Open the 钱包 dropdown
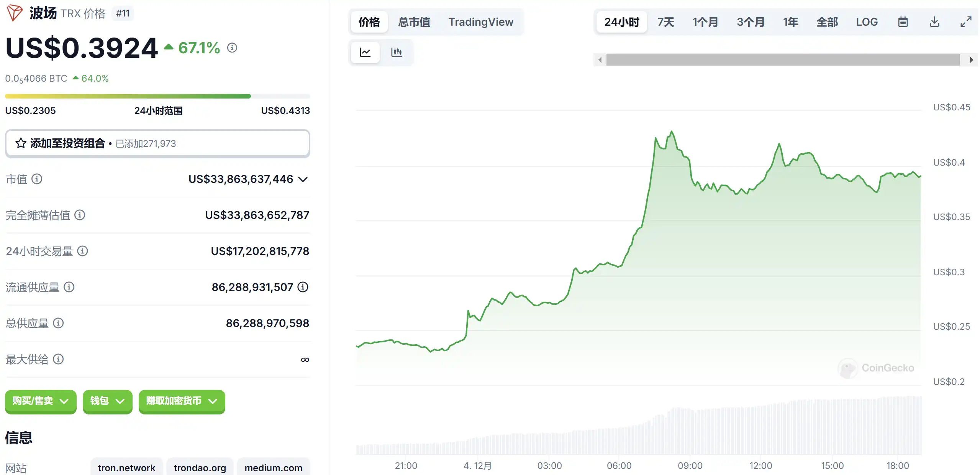This screenshot has width=980, height=475. coord(107,401)
